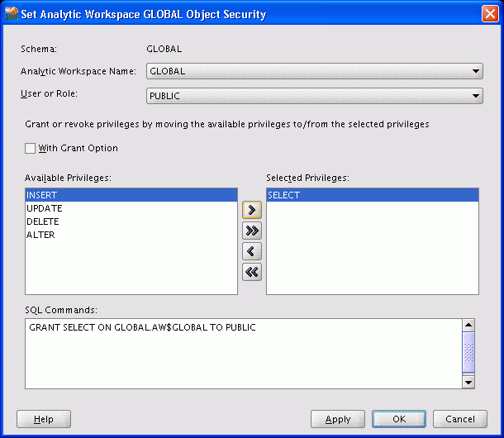Remove selected privilege with single left arrow
The height and width of the screenshot is (438, 504).
(252, 251)
